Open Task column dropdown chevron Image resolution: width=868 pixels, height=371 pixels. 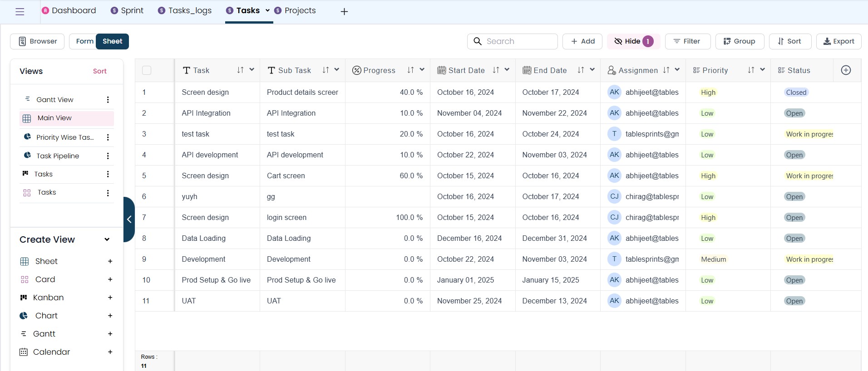coord(252,70)
